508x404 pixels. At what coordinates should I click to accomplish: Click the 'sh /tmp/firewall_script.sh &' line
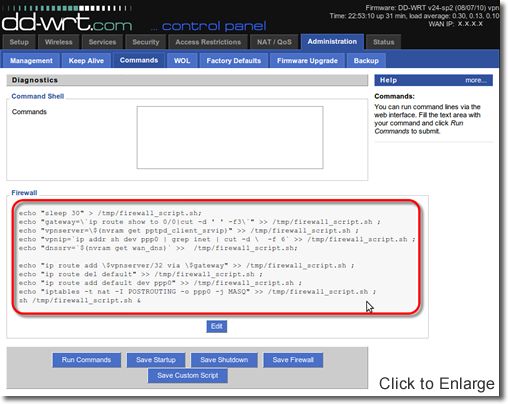click(80, 300)
